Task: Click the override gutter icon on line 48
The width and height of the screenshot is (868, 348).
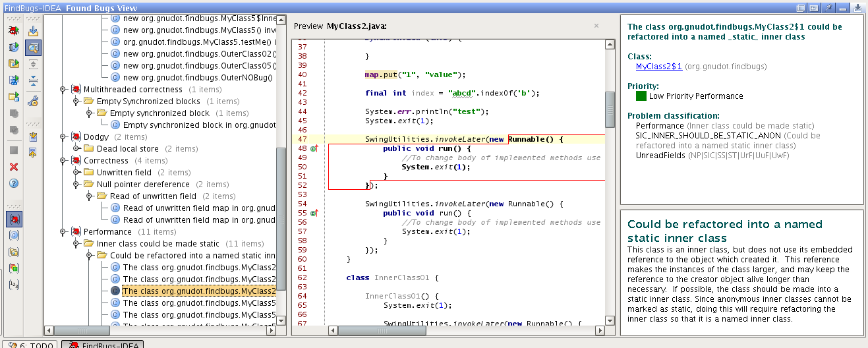Action: [314, 149]
